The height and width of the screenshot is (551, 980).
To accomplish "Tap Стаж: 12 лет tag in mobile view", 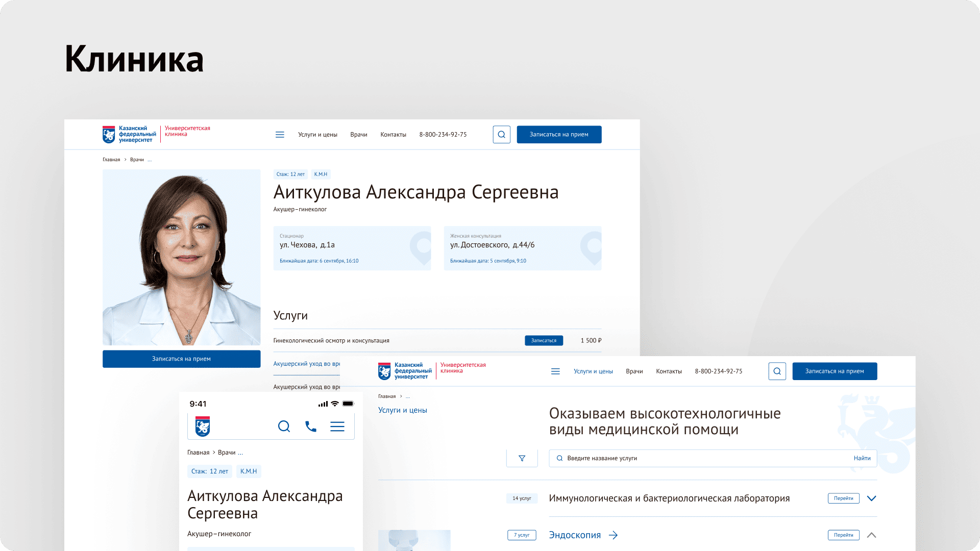I will click(x=210, y=471).
